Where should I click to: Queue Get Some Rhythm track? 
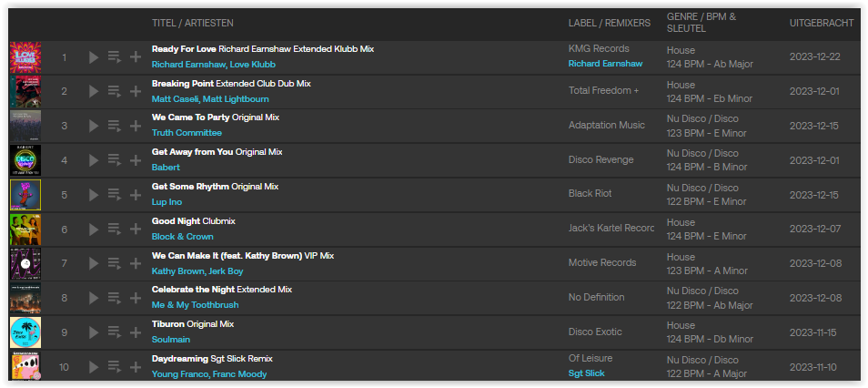[x=115, y=195]
